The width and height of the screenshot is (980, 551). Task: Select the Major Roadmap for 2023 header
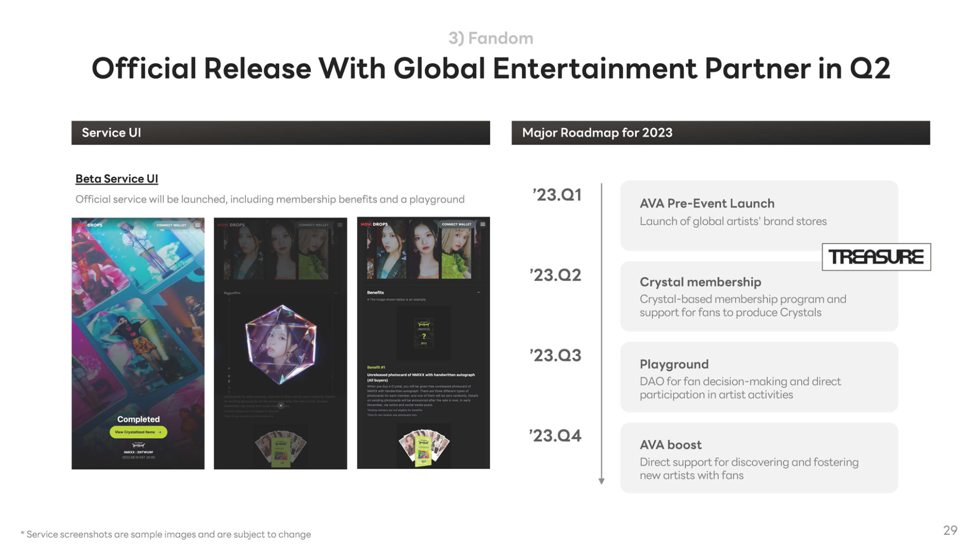pyautogui.click(x=720, y=133)
